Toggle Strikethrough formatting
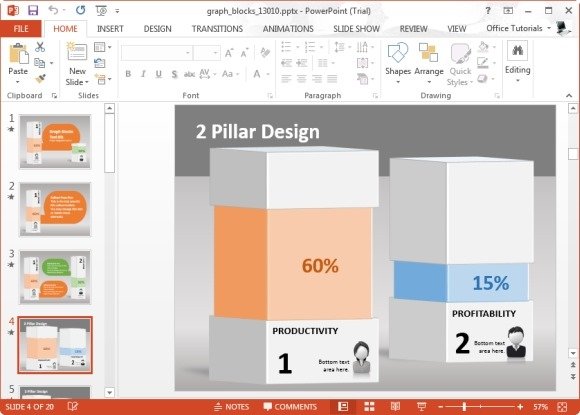580x415 pixels. click(x=189, y=74)
